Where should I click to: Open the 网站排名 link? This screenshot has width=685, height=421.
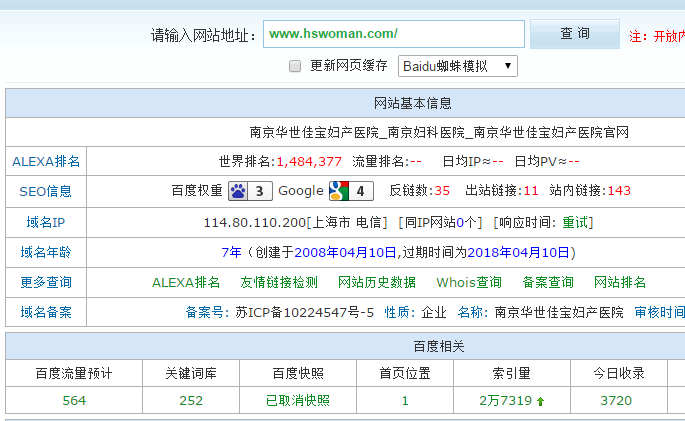click(620, 282)
